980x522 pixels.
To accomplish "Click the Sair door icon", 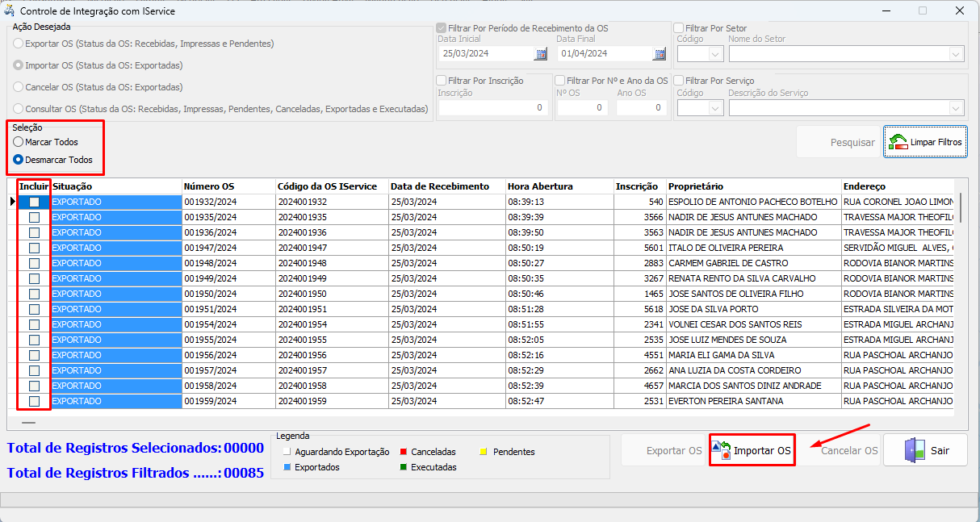I will pos(915,450).
